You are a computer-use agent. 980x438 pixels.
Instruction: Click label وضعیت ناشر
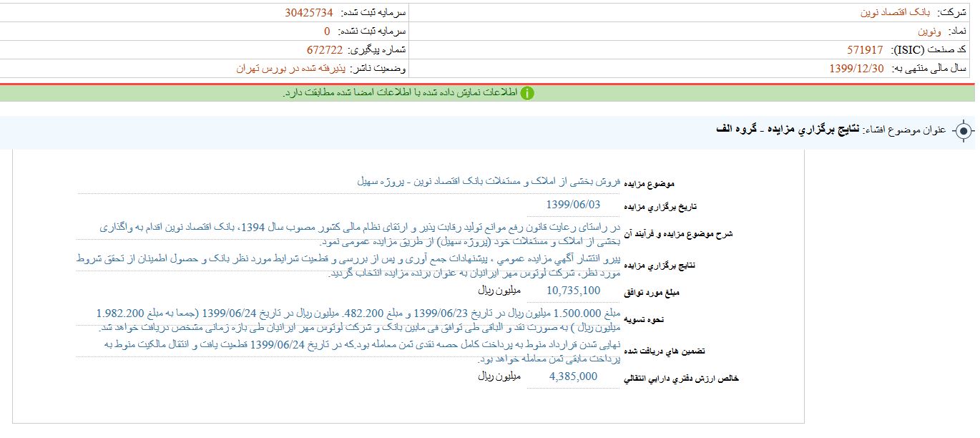click(x=378, y=69)
